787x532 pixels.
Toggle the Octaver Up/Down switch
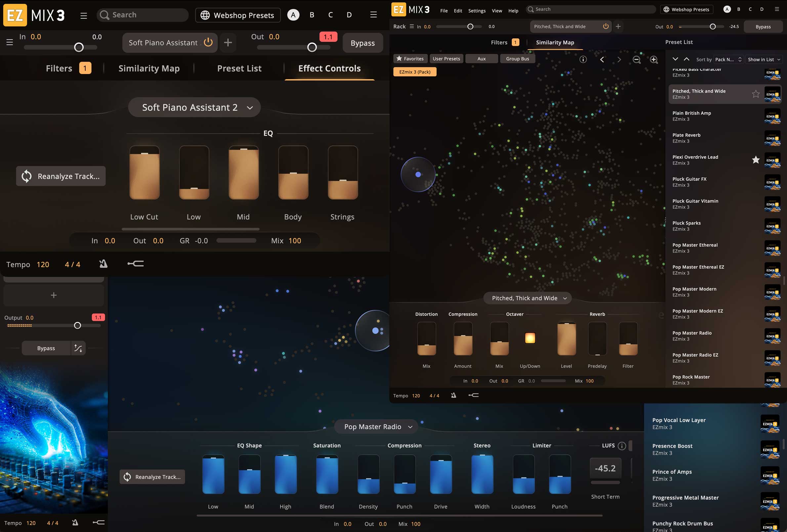click(530, 338)
